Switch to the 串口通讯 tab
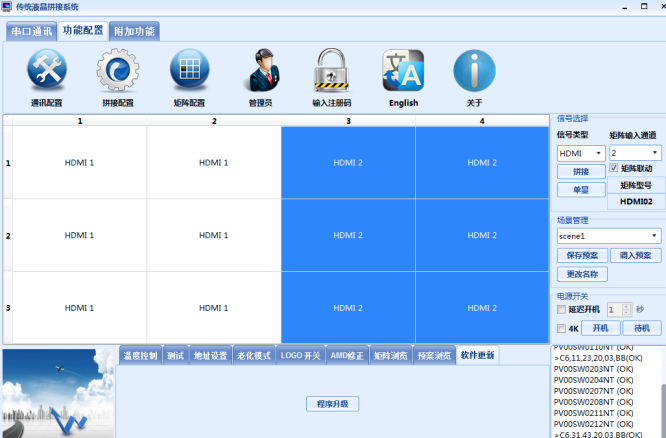This screenshot has width=666, height=438. coord(32,31)
